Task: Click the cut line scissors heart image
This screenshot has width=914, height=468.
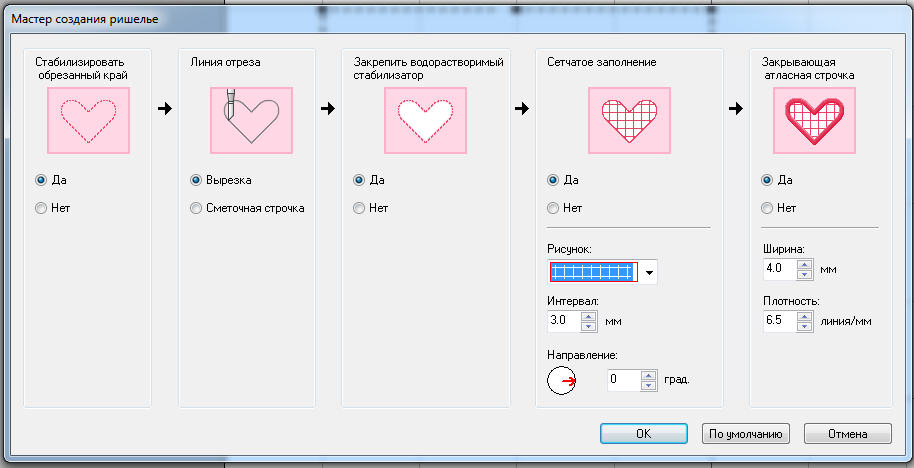Action: pyautogui.click(x=252, y=120)
